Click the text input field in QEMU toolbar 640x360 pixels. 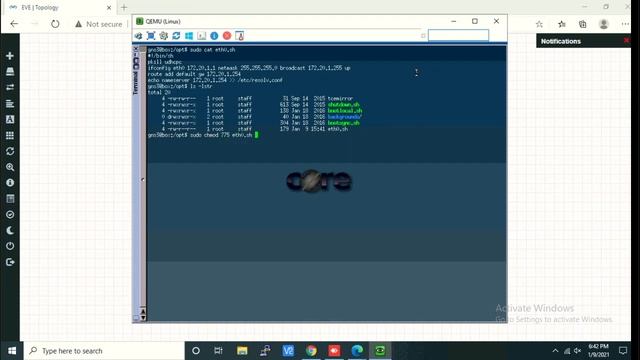click(458, 36)
